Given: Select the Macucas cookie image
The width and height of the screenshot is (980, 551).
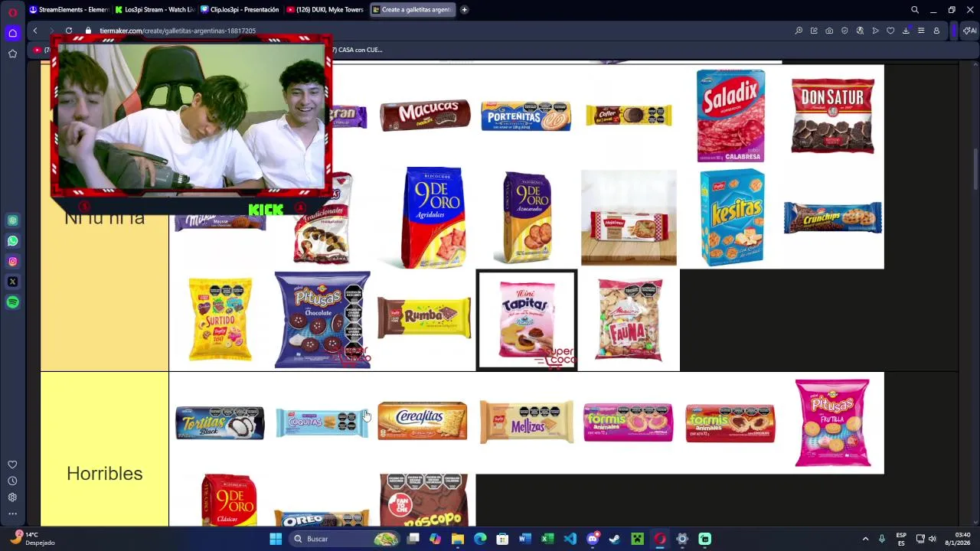Looking at the screenshot, I should (425, 116).
